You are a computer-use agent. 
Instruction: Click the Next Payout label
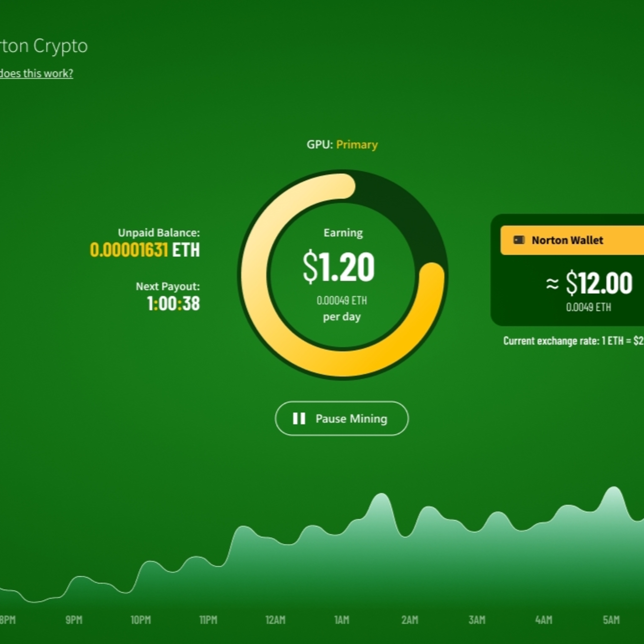tap(168, 286)
